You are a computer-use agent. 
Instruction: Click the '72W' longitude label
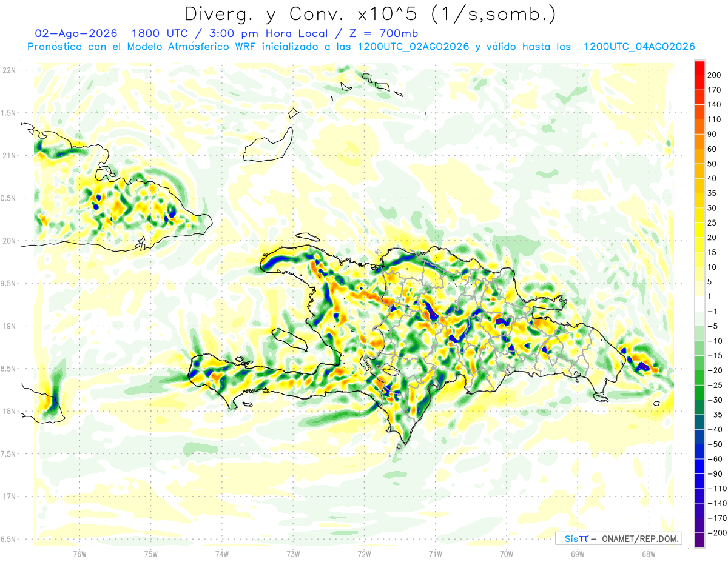(x=364, y=554)
